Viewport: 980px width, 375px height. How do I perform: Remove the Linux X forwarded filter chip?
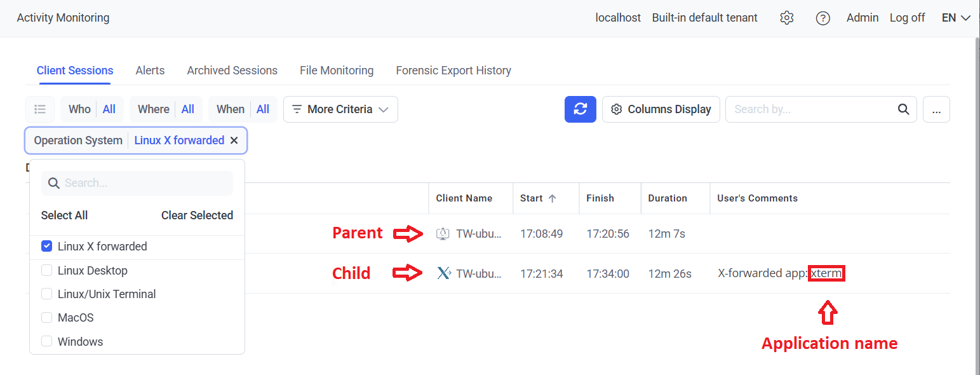click(x=234, y=140)
